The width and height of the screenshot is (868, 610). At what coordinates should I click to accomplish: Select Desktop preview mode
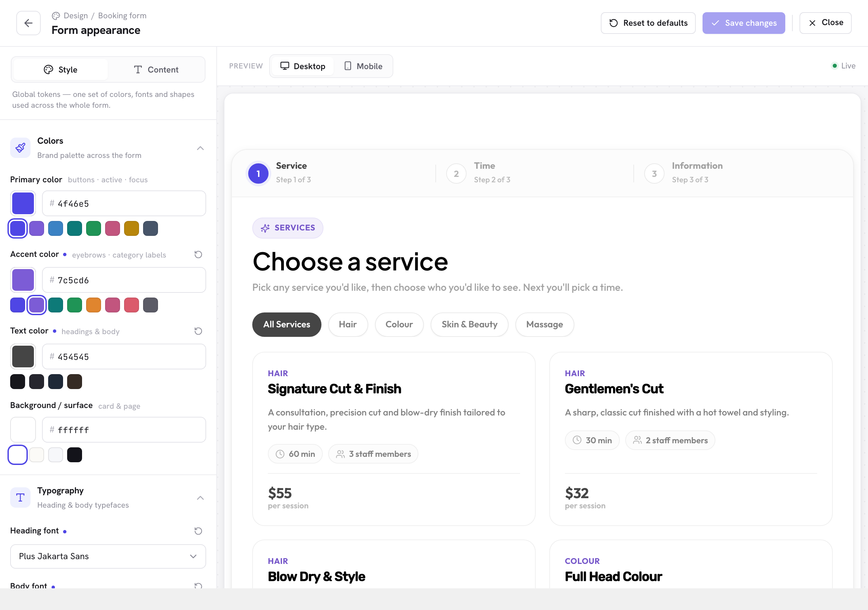click(x=302, y=66)
